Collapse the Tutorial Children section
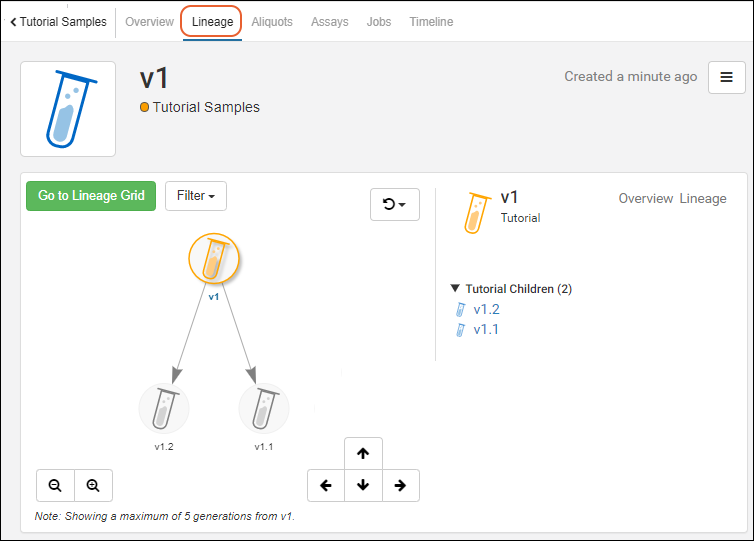Viewport: 754px width, 541px height. [x=456, y=289]
